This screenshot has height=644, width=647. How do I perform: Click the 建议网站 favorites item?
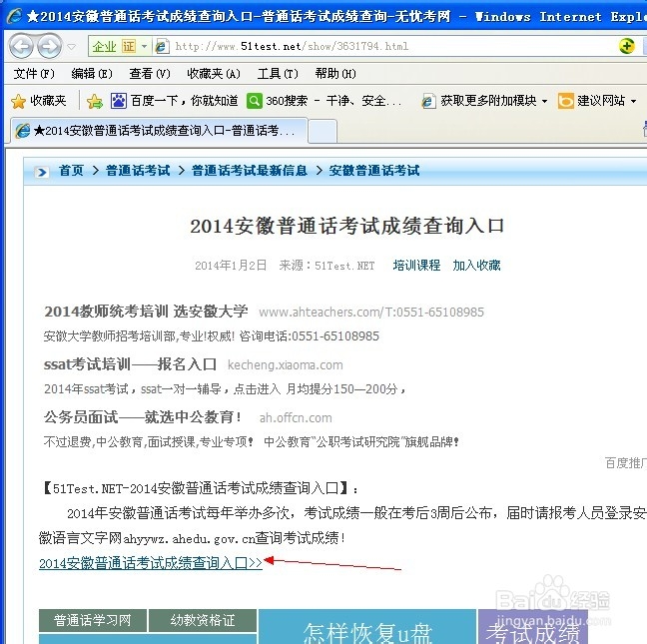tap(591, 101)
